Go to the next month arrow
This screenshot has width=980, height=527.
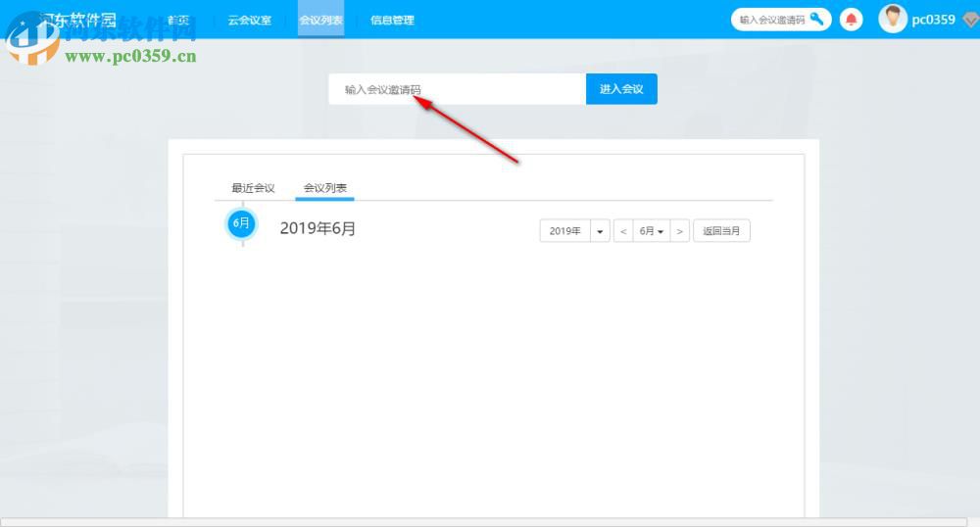(x=680, y=231)
